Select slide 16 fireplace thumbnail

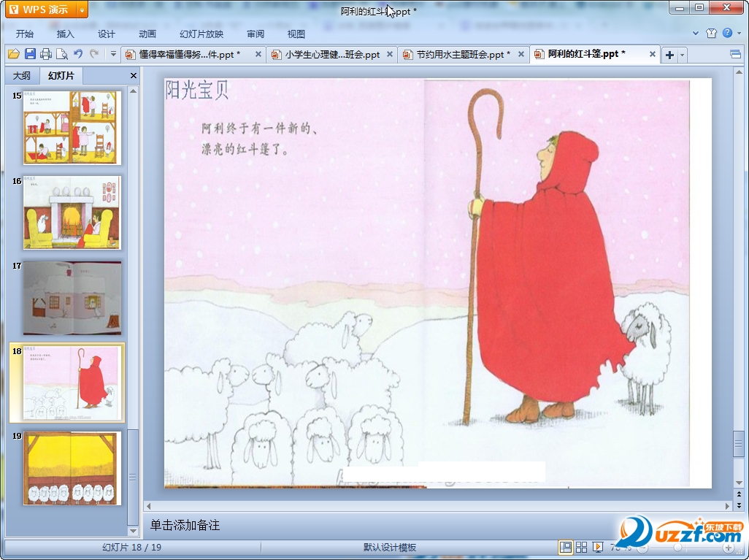(x=72, y=212)
